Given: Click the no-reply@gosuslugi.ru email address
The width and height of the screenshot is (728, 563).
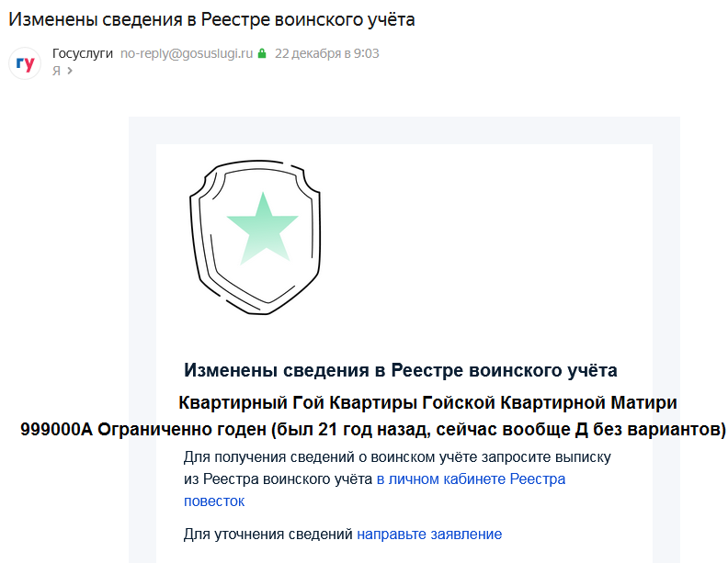Looking at the screenshot, I should tap(186, 53).
